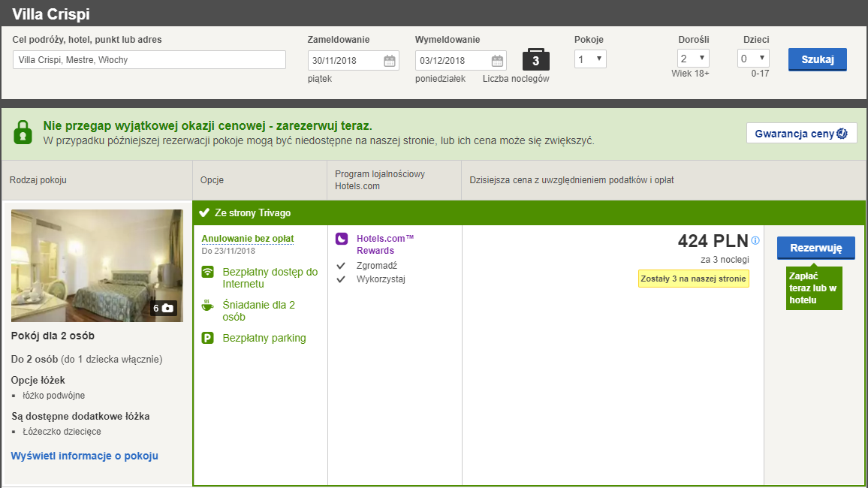
Task: Click the Rodzaj pokoju column header
Action: (x=38, y=180)
